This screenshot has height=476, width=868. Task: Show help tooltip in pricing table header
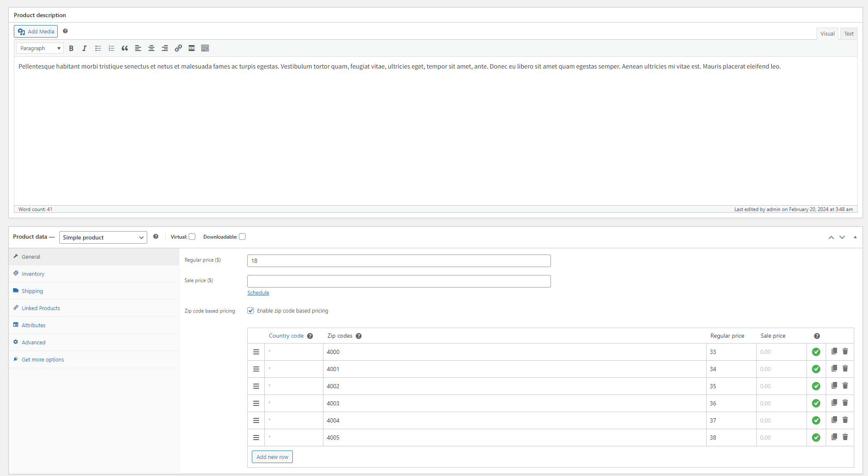coord(817,336)
